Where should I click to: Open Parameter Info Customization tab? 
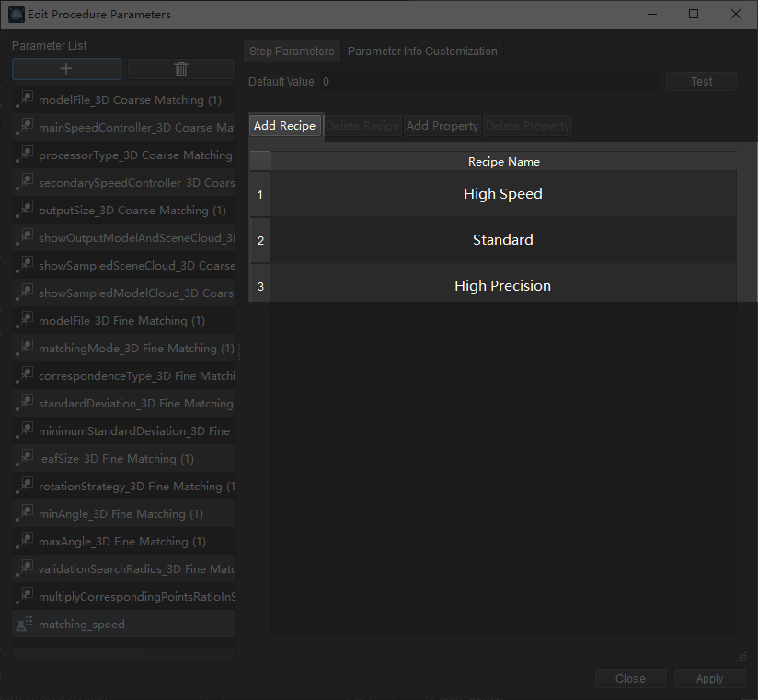pyautogui.click(x=422, y=52)
